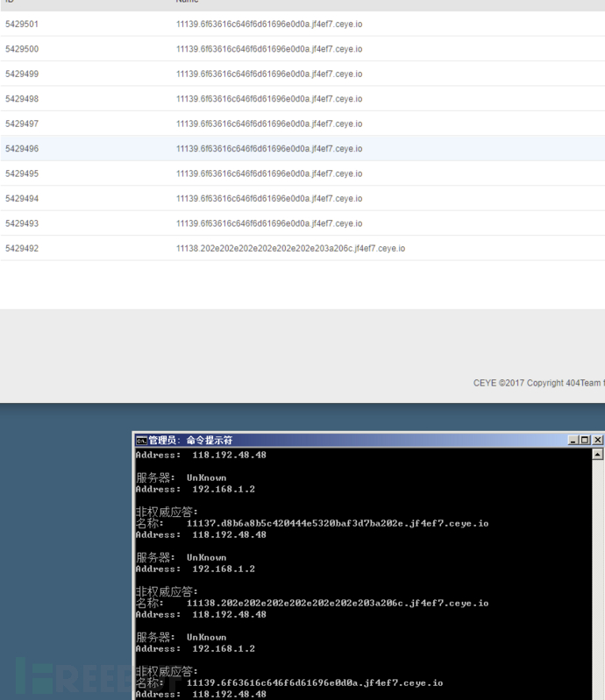Viewport: 605px width, 700px height.
Task: Click the highlighted 5429496 row
Action: 302,149
